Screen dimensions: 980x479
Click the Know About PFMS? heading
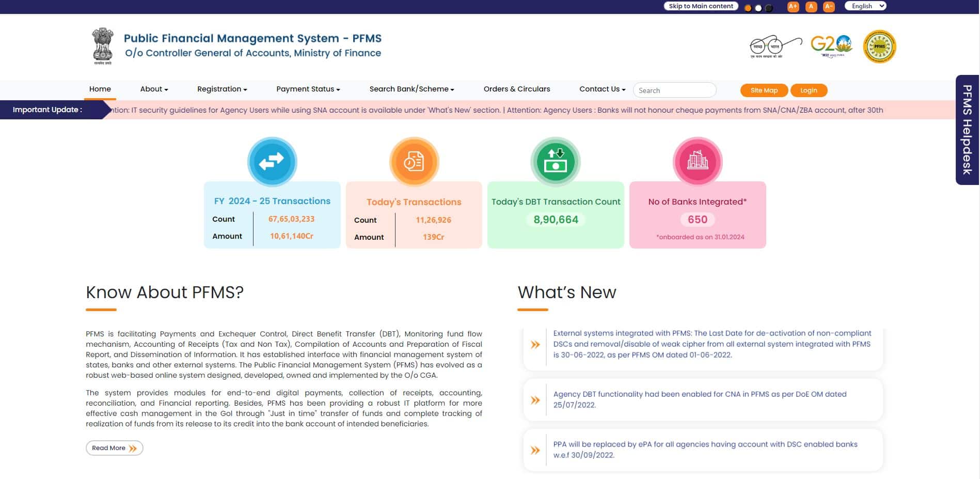coord(165,292)
